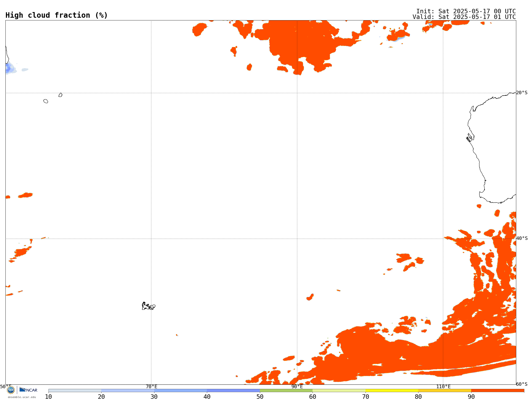The image size is (532, 400).
Task: Click the above-90 orange-red colorbar segment
Action: tap(498, 391)
